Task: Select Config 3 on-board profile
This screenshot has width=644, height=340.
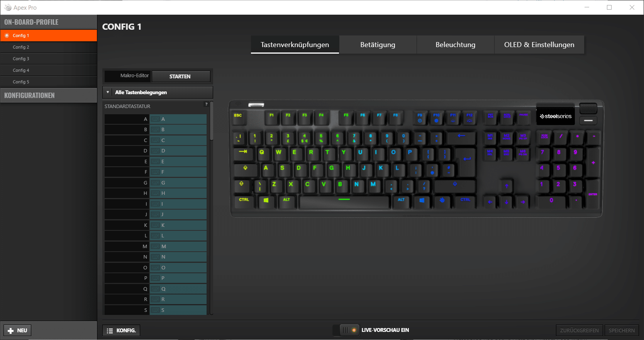Action: click(x=48, y=59)
